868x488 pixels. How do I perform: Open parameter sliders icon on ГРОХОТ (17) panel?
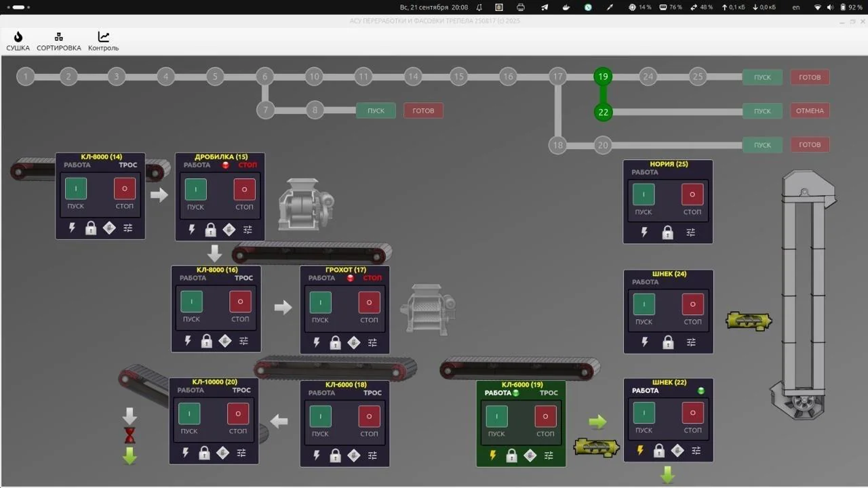click(372, 342)
